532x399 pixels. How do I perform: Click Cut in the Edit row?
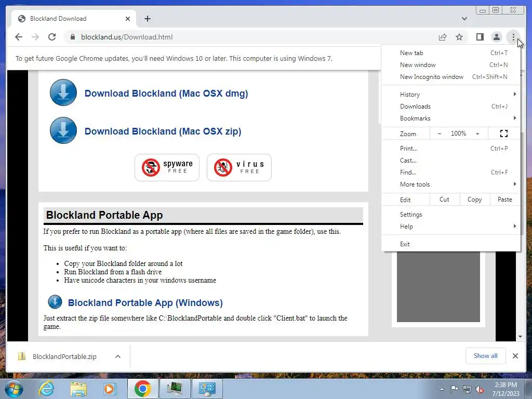tap(445, 199)
